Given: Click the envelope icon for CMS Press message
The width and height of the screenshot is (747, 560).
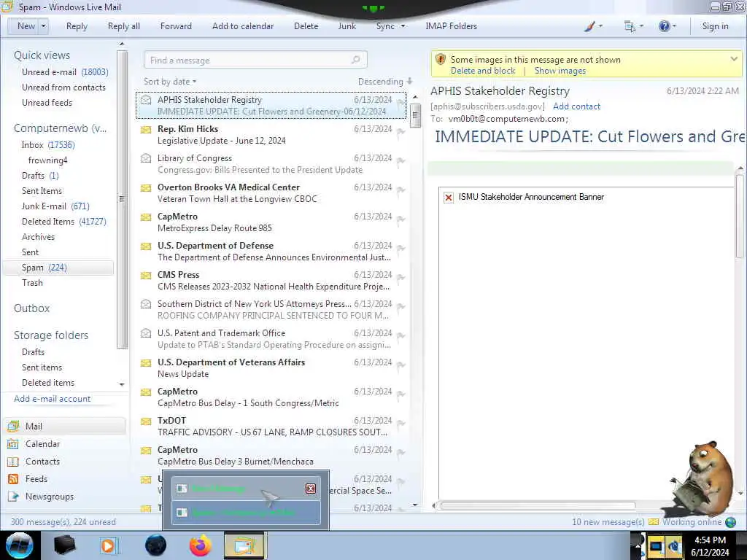Looking at the screenshot, I should pyautogui.click(x=146, y=275).
